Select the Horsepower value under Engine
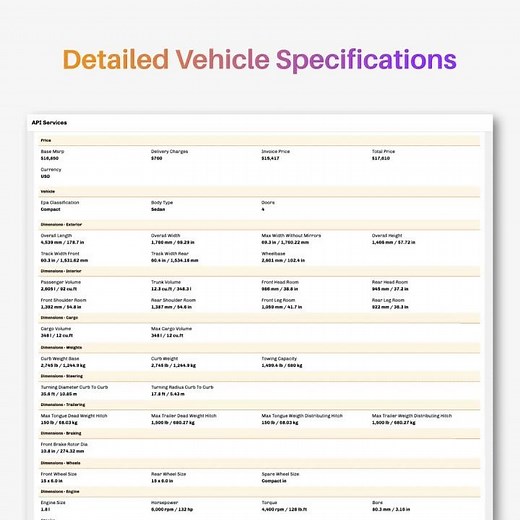 click(172, 509)
